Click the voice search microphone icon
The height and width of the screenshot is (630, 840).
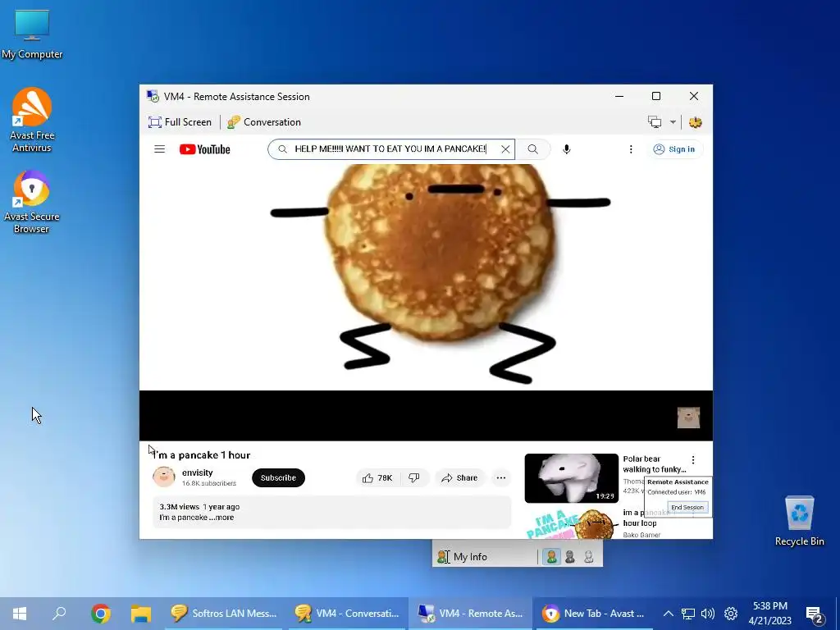[x=566, y=149]
